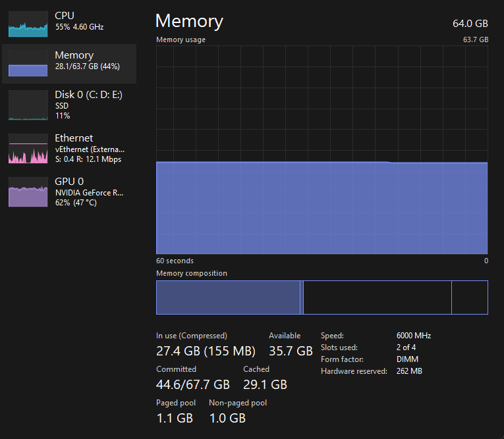Click the '6000 MHz' speed value

tap(413, 336)
